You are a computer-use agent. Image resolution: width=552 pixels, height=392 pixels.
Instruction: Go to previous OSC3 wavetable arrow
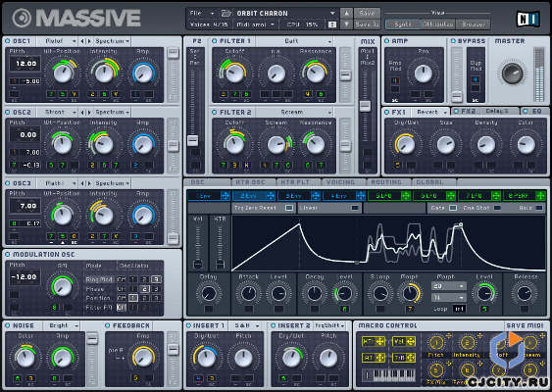coord(82,183)
